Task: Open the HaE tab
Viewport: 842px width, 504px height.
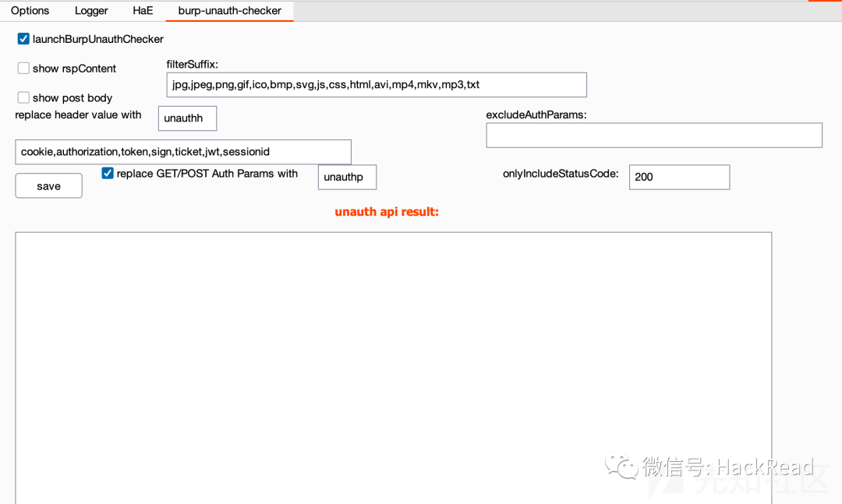Action: [143, 11]
